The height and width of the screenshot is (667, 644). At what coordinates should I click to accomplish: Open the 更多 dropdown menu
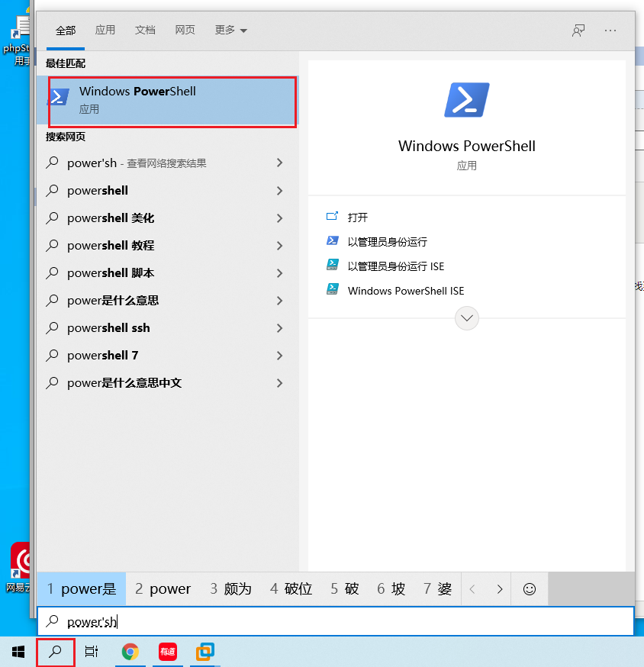coord(230,30)
